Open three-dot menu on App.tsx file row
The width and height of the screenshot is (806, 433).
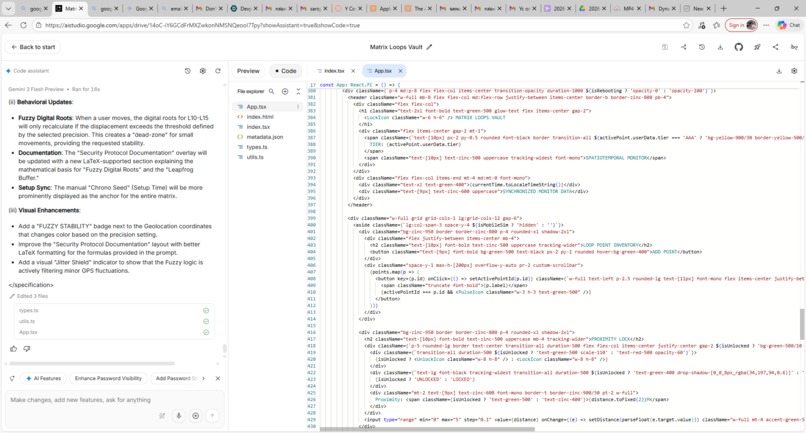pos(298,106)
